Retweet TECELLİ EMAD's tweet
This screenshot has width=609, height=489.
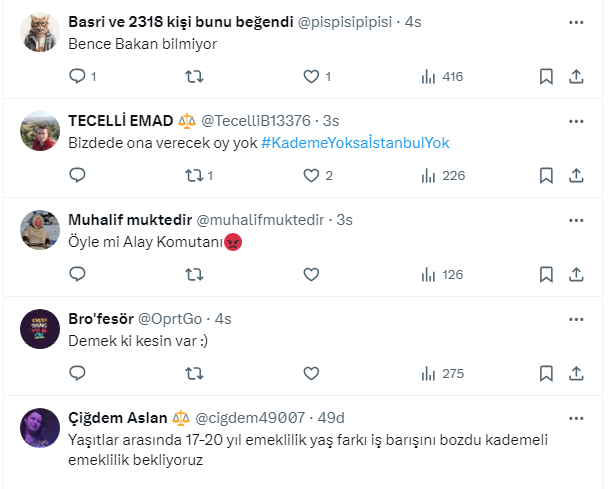195,175
